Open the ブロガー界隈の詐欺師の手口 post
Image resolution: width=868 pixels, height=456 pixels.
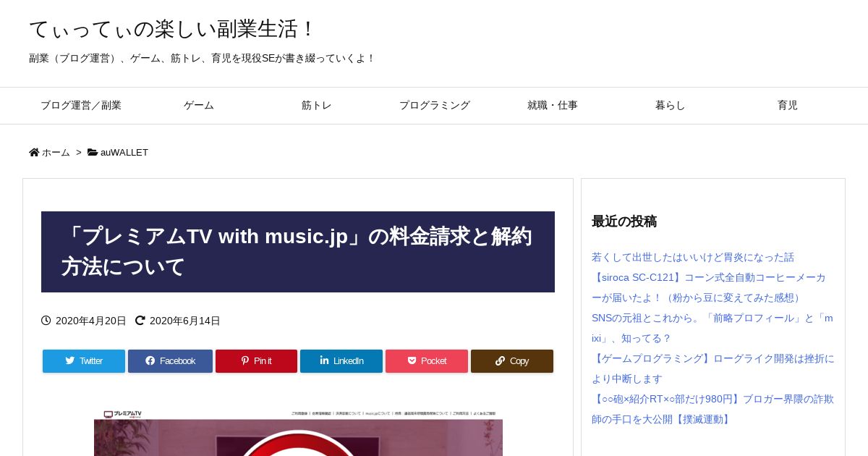(x=713, y=409)
